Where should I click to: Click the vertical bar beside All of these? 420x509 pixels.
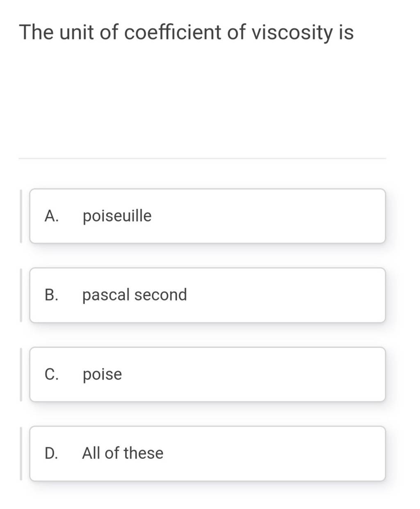tap(21, 454)
